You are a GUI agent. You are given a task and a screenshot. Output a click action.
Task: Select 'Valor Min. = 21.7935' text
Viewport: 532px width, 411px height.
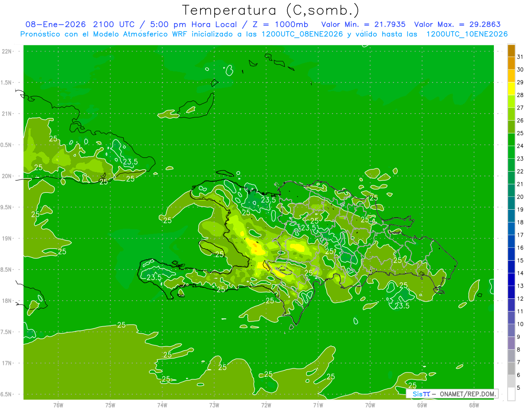pyautogui.click(x=363, y=24)
